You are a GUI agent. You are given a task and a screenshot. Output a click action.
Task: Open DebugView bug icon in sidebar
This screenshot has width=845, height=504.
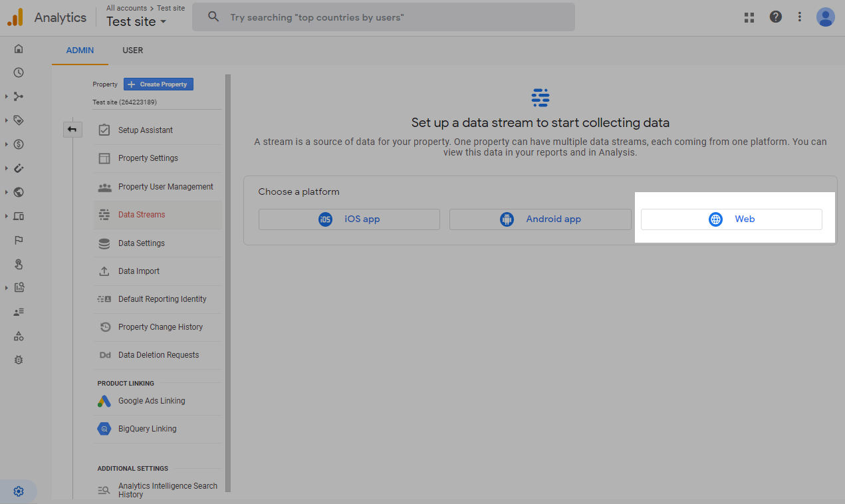click(19, 360)
